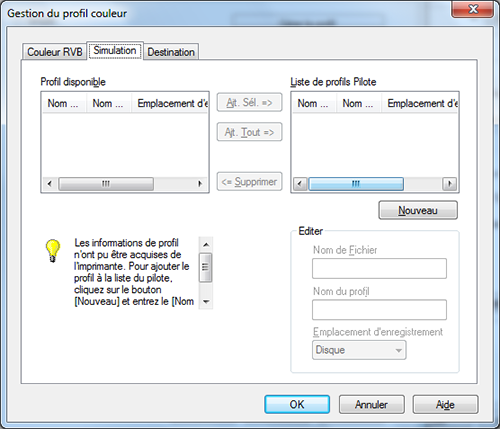Viewport: 500px width, 429px height.
Task: Click down arrow of the info text scrollbar
Action: click(206, 302)
